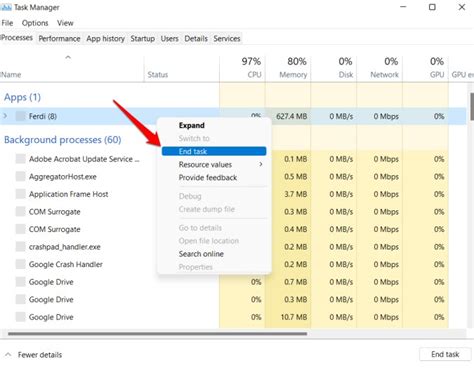
Task: Collapse to Fewer details view
Action: coord(34,355)
